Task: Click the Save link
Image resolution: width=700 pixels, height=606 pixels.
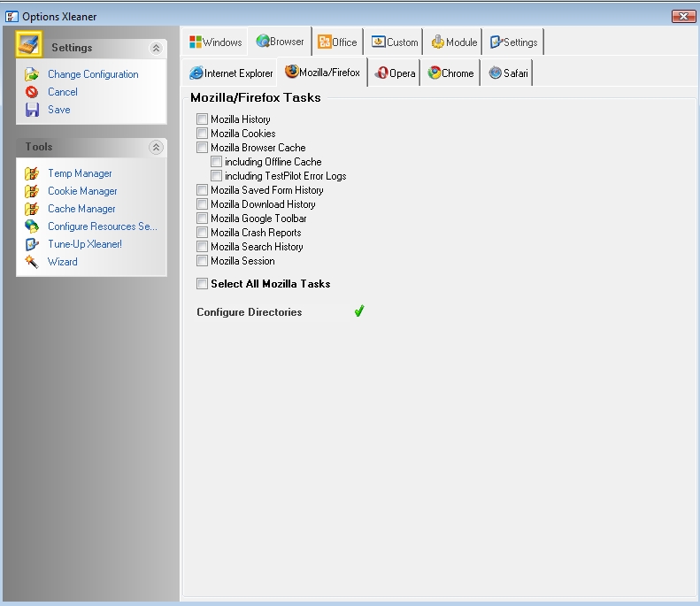Action: [59, 110]
